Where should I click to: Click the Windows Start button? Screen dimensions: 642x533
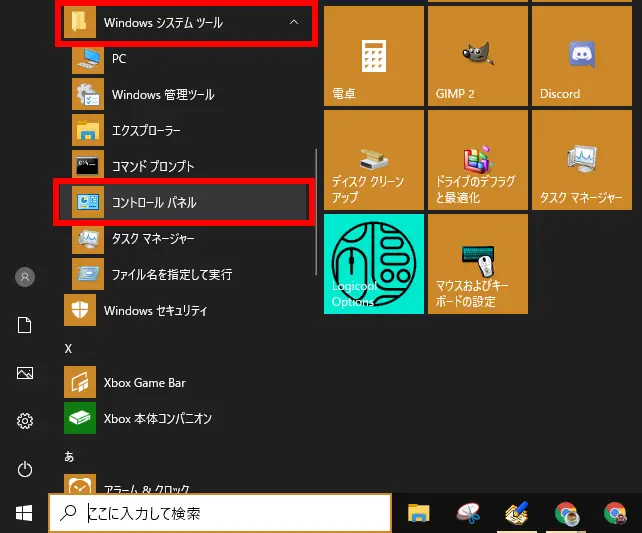(x=24, y=513)
